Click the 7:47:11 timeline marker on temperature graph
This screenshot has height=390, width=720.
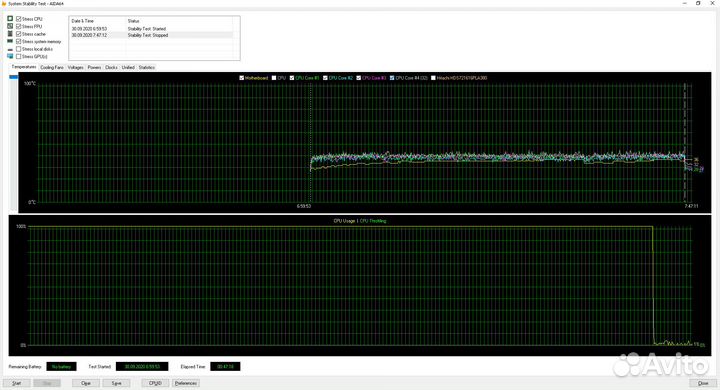(691, 206)
